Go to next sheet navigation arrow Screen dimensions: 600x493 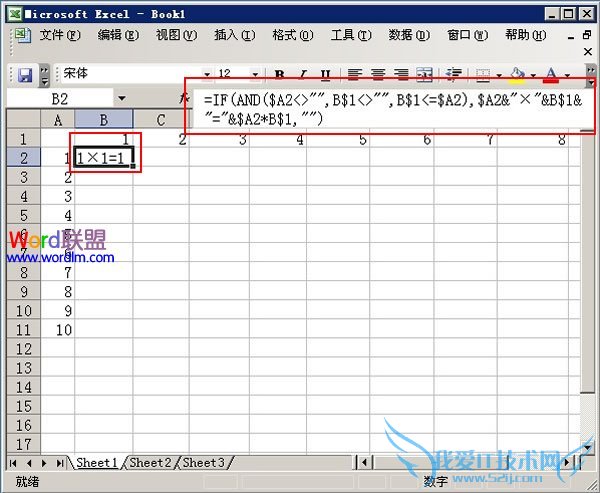(44, 463)
